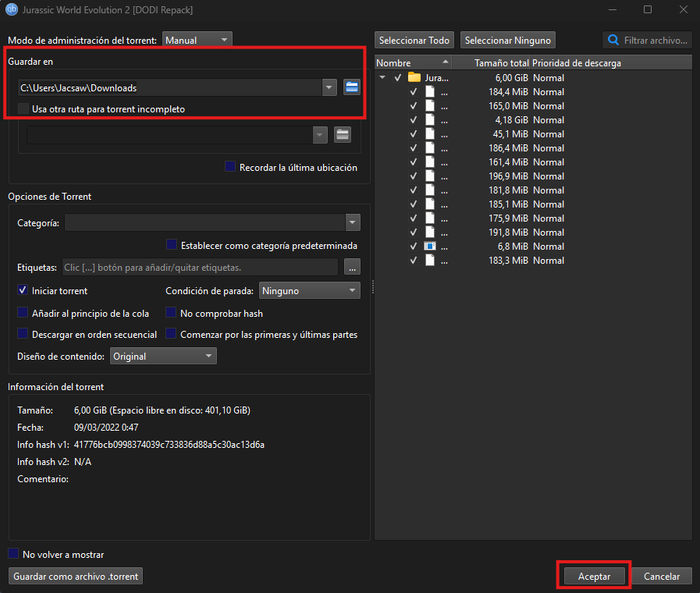Click Cancelar button
700x593 pixels.
(662, 576)
